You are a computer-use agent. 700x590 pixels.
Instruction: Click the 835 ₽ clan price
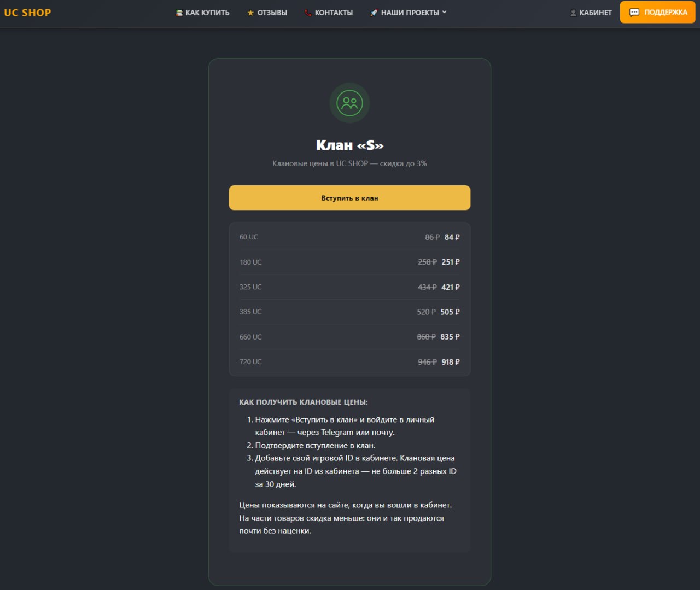click(450, 337)
